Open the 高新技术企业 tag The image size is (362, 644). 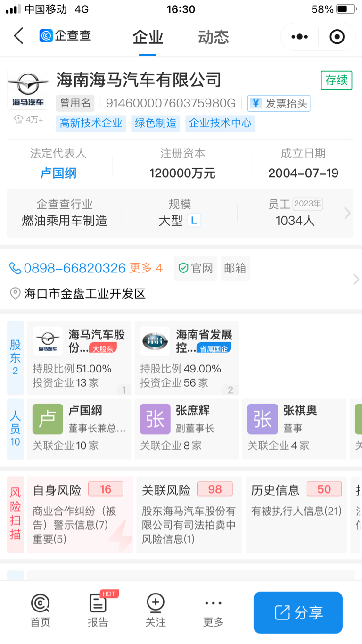[x=91, y=124]
